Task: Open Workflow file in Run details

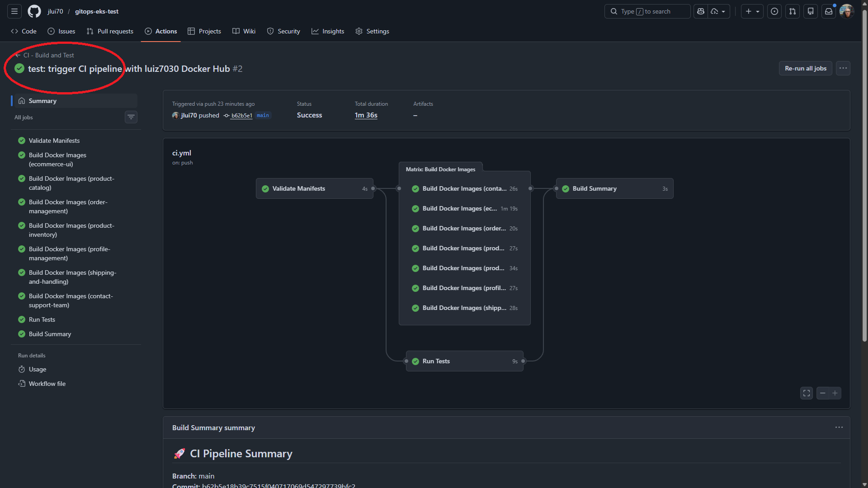Action: click(x=47, y=384)
